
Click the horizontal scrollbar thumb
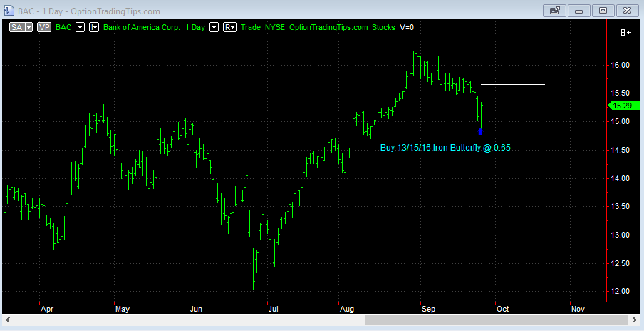pos(497,320)
